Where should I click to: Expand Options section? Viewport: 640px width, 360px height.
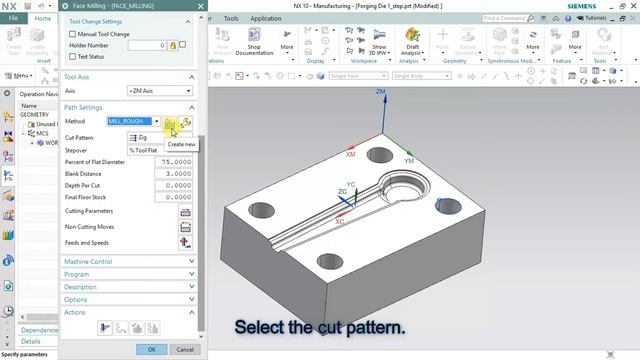[129, 300]
